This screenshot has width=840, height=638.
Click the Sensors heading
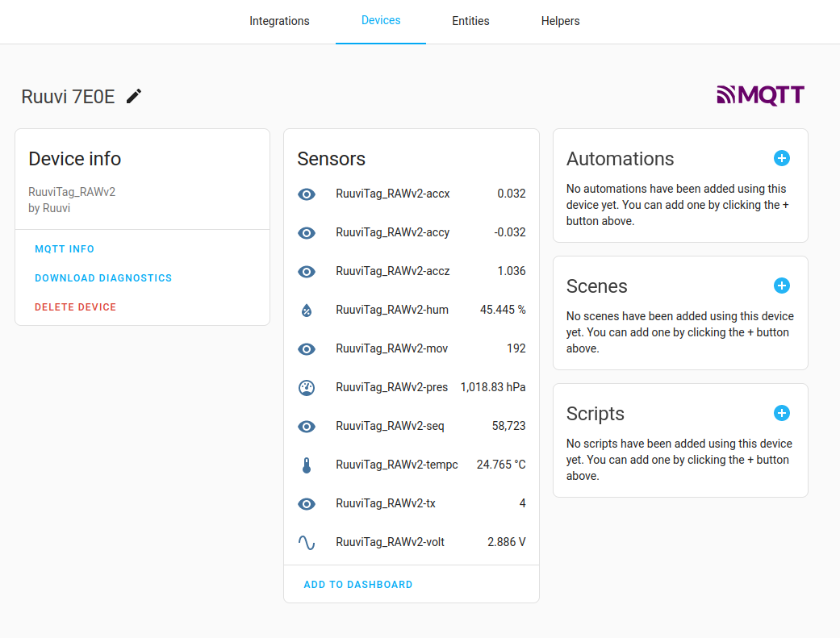point(331,159)
